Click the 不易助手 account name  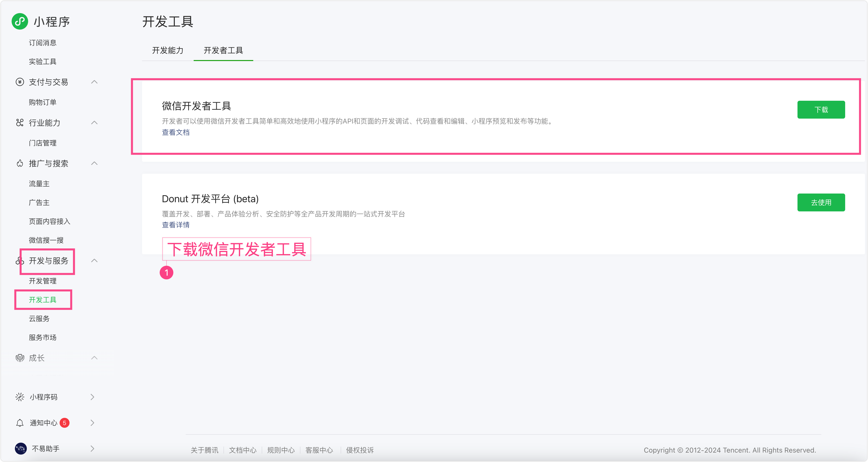click(45, 449)
